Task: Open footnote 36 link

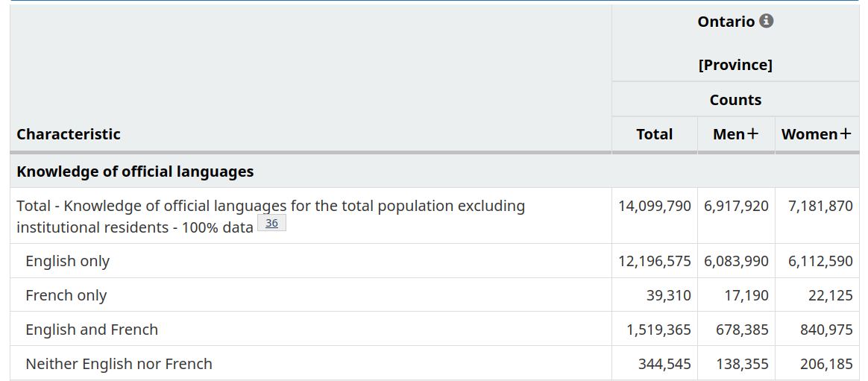Action: pos(271,223)
